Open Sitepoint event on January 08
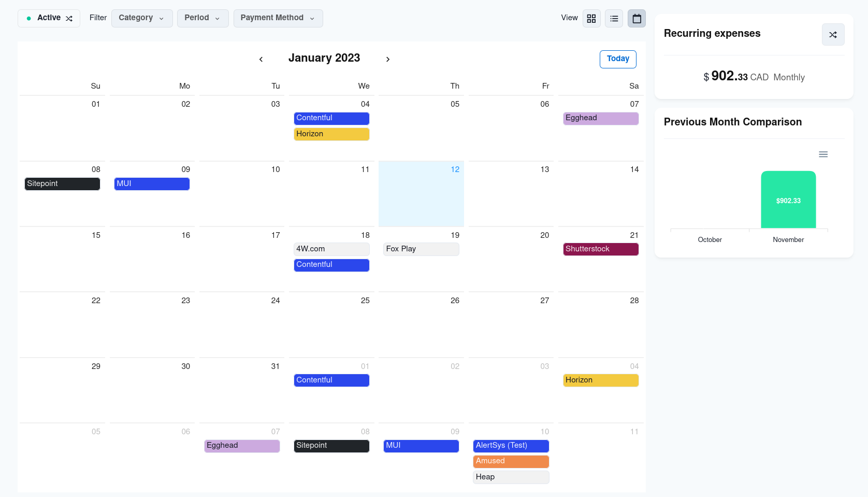Image resolution: width=868 pixels, height=497 pixels. (62, 184)
